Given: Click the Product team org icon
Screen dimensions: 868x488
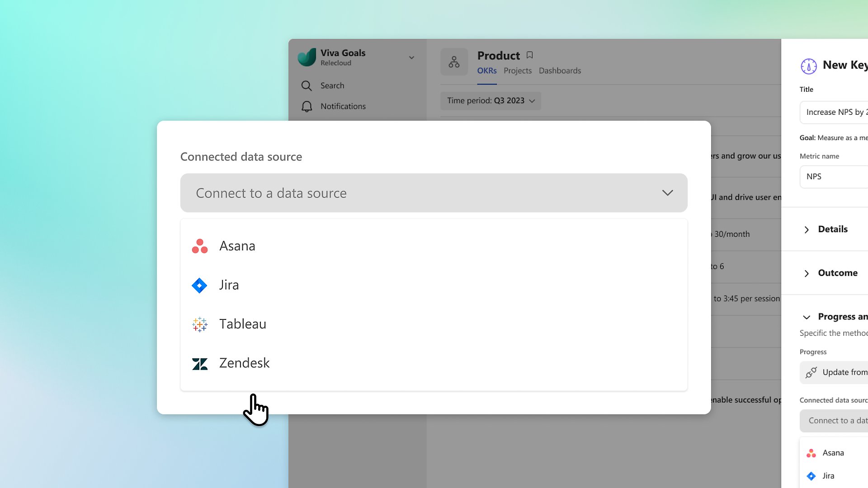Looking at the screenshot, I should coord(454,62).
